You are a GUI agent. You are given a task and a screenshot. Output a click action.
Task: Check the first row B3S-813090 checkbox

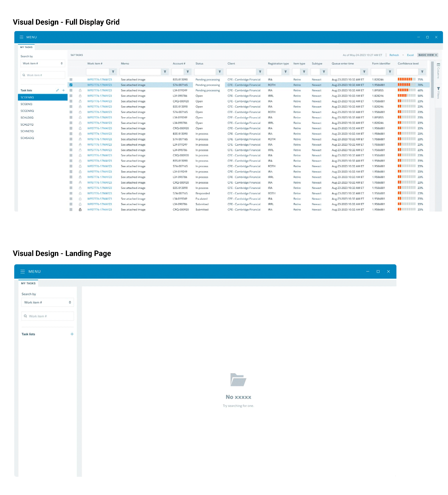point(71,80)
